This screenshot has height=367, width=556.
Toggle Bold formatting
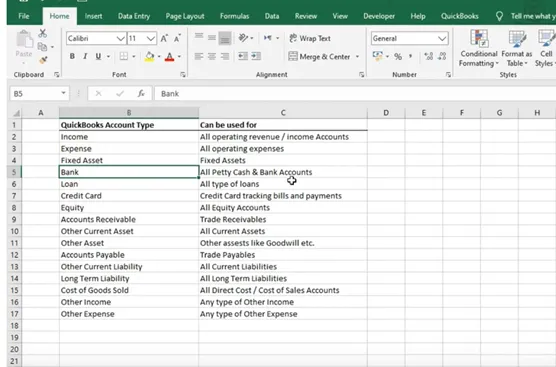click(x=72, y=56)
